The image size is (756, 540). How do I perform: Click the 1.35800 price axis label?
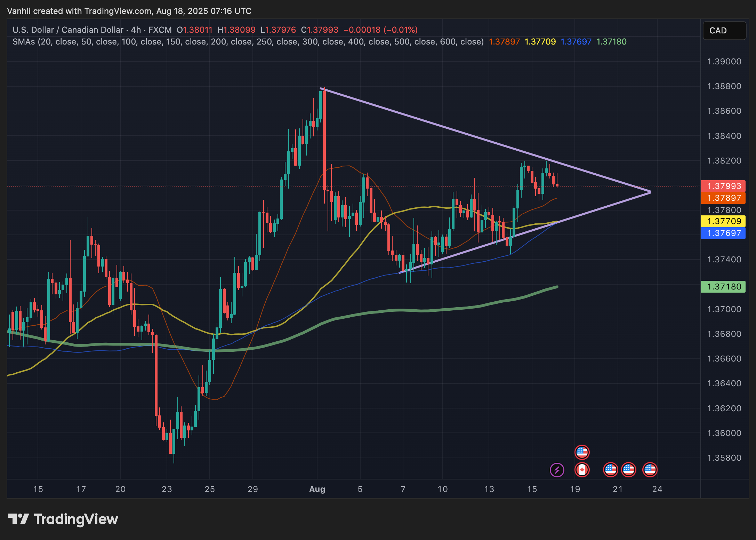(724, 458)
